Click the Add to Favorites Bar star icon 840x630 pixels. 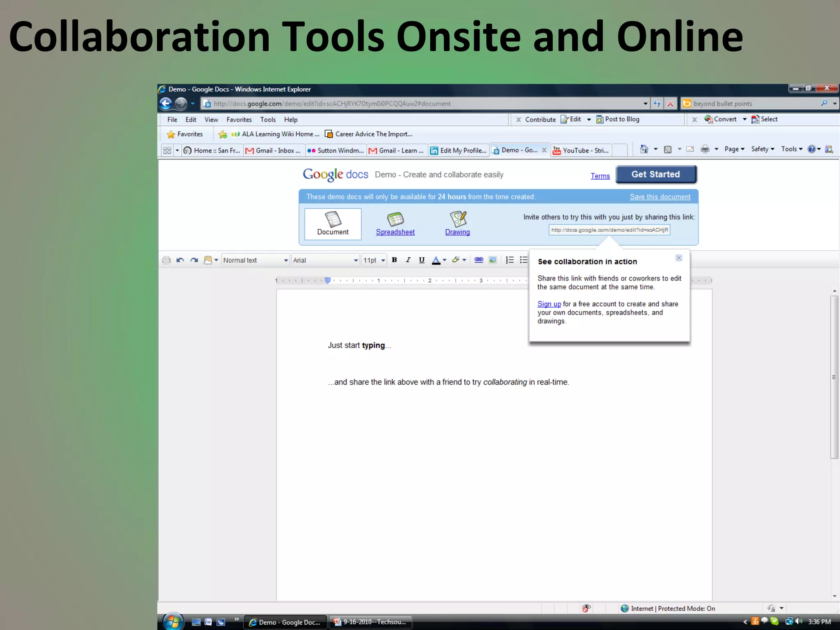coord(223,134)
